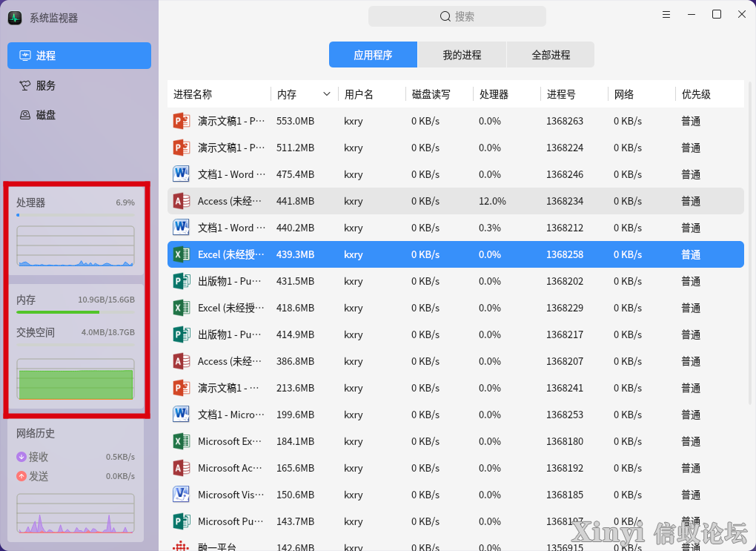
Task: Click Visio icon of process 1368185
Action: click(x=182, y=495)
